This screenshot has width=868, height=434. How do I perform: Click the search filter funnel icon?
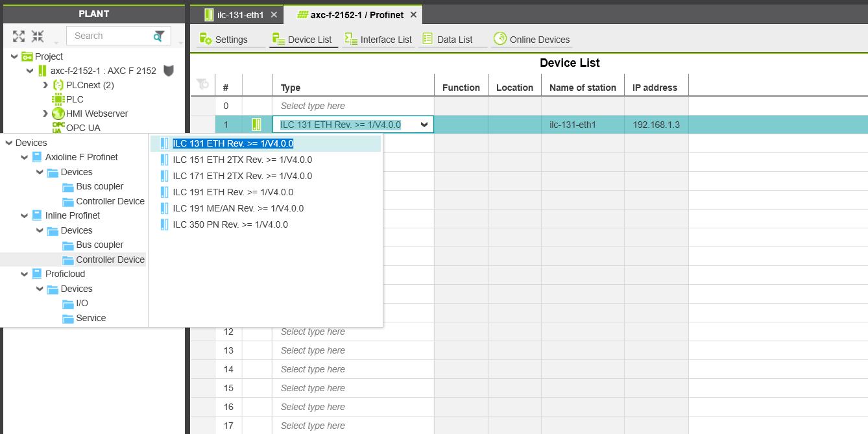159,36
